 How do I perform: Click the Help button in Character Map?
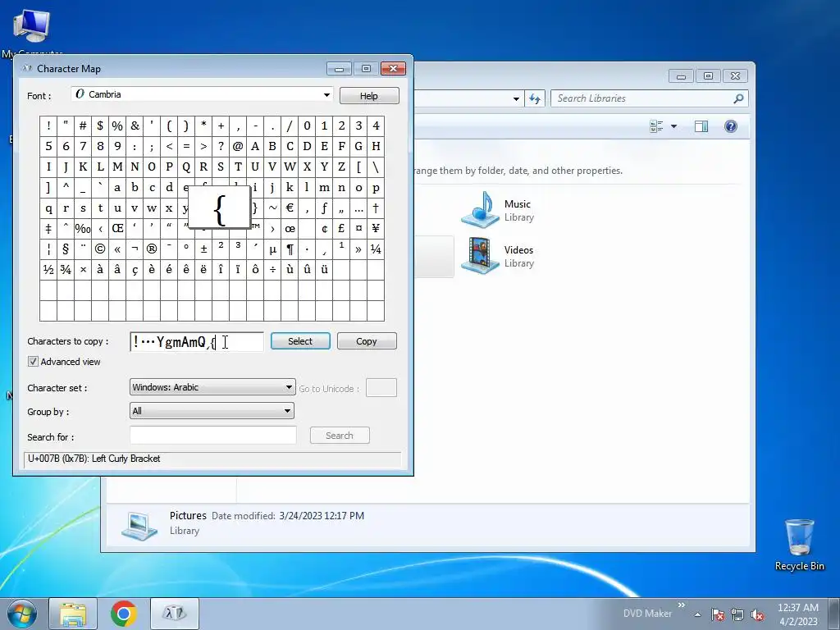coord(368,96)
